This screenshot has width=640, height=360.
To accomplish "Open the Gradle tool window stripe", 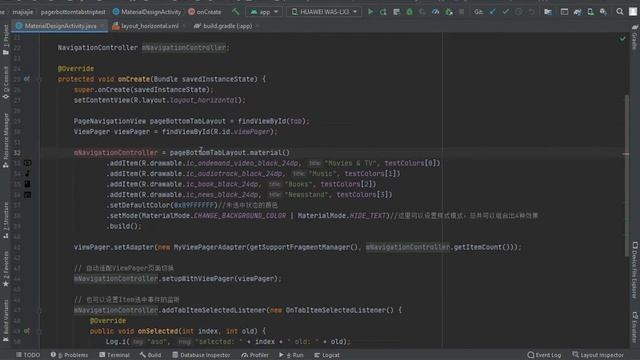I will pyautogui.click(x=635, y=37).
